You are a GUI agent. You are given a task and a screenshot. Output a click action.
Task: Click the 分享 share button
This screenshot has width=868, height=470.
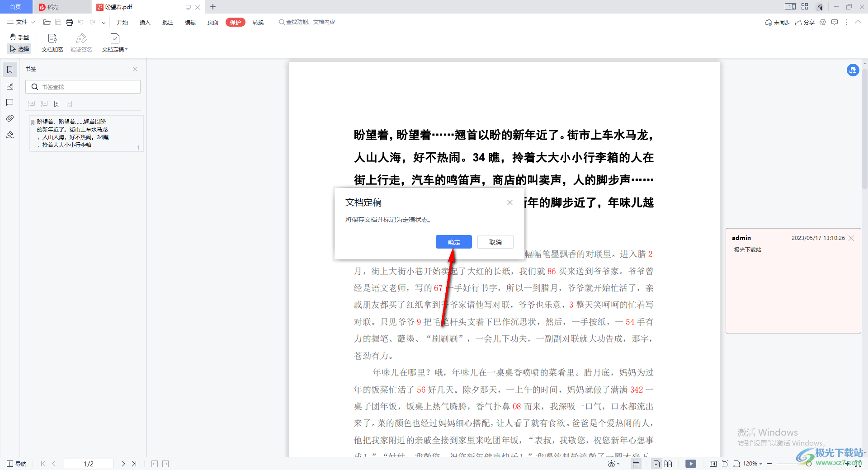[805, 22]
